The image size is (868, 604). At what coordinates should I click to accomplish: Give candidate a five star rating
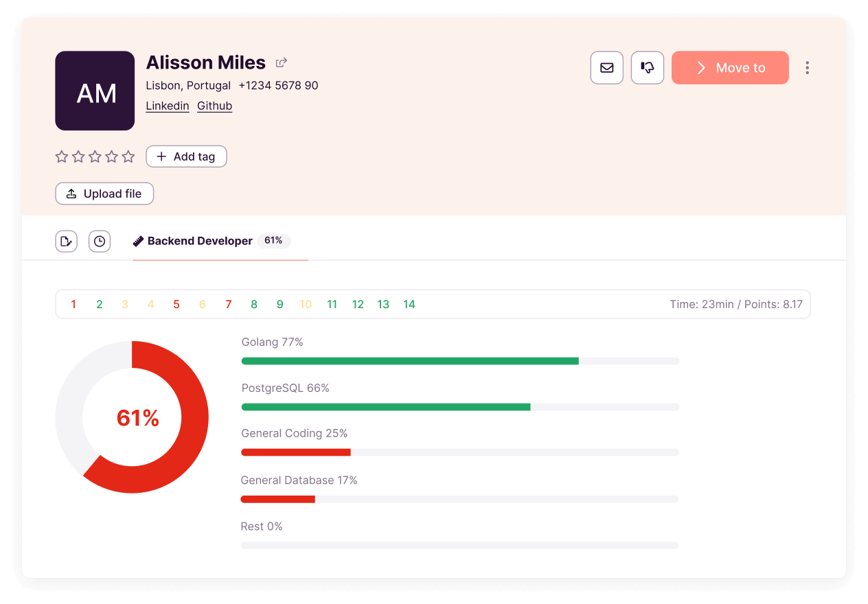pos(128,157)
